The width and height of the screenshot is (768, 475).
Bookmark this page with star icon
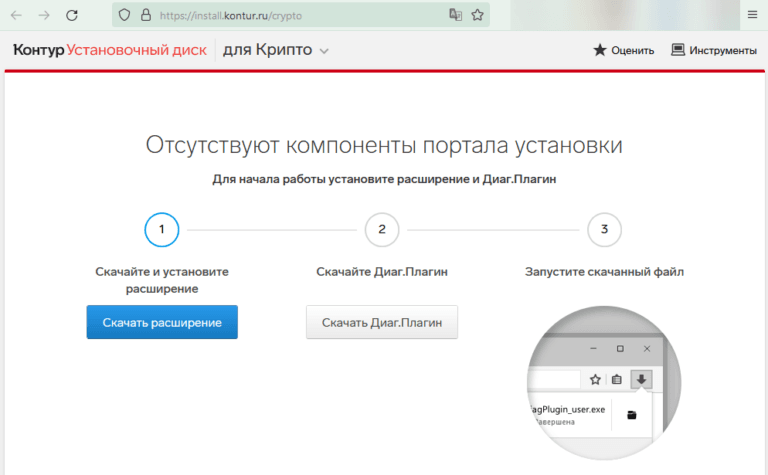point(478,15)
